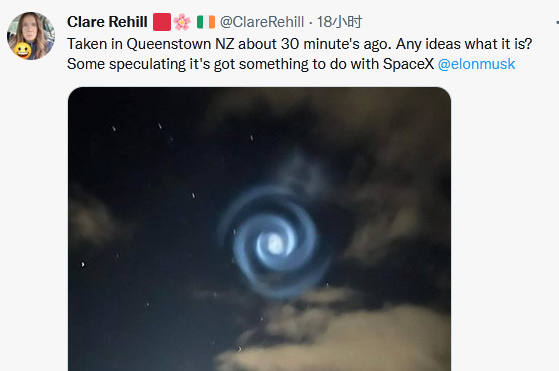Viewport: 559px width, 371px height.
Task: Click the Clare Rehill display name
Action: [107, 22]
